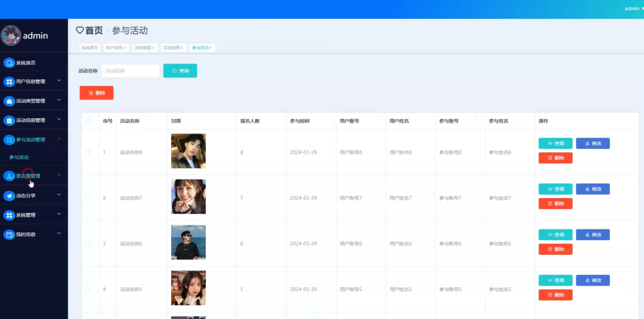
Task: Open cover thumbnail of 活动名称5
Action: coord(189,288)
